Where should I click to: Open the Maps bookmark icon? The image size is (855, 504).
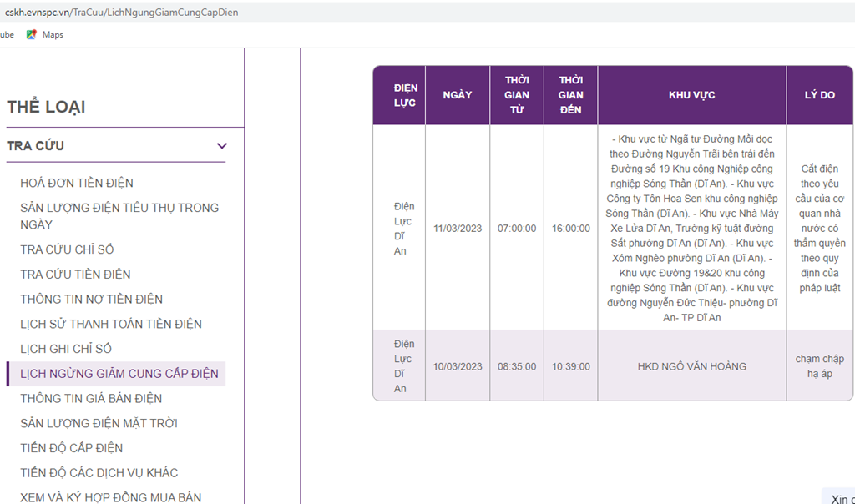(x=31, y=34)
